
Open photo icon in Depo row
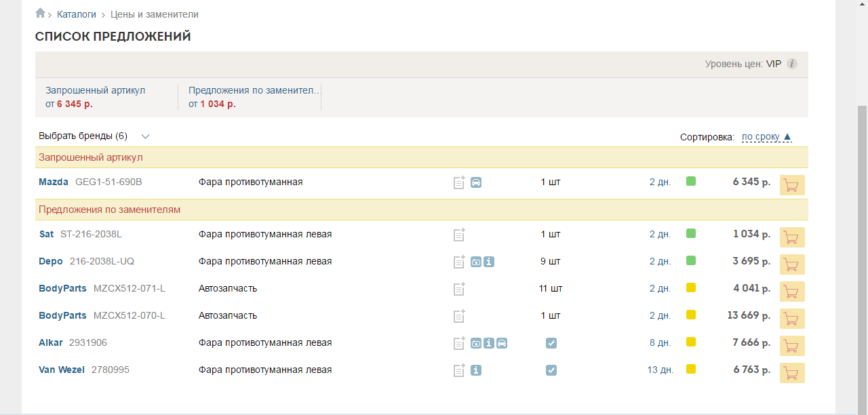pos(476,262)
